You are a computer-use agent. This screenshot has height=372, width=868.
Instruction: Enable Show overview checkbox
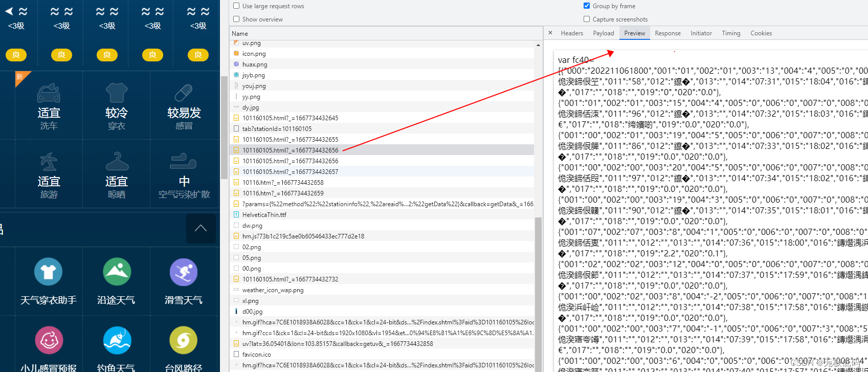pos(236,19)
